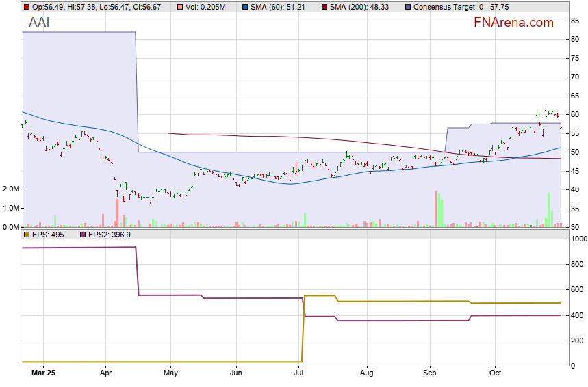The width and height of the screenshot is (588, 387).
Task: Click the blue SMA (60) legend swatch
Action: pyautogui.click(x=246, y=7)
